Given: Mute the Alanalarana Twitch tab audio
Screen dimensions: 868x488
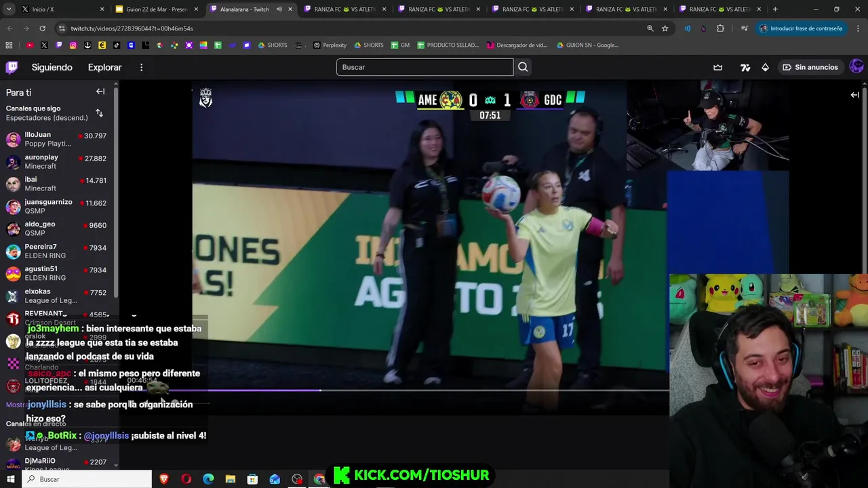Looking at the screenshot, I should coord(279,9).
